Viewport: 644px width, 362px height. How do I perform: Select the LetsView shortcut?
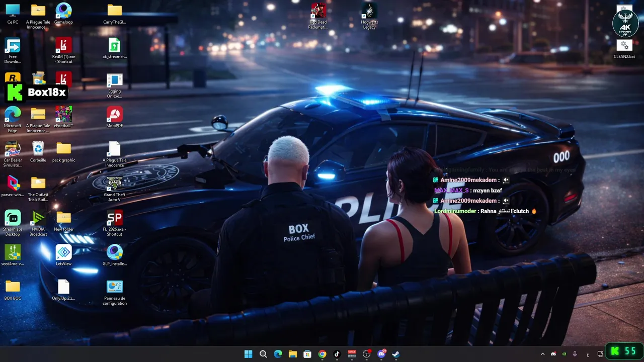[63, 255]
